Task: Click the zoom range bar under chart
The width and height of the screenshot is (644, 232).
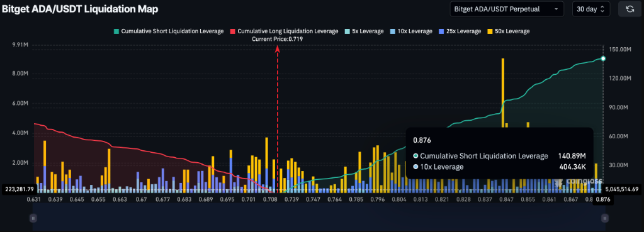Action: [x=319, y=218]
